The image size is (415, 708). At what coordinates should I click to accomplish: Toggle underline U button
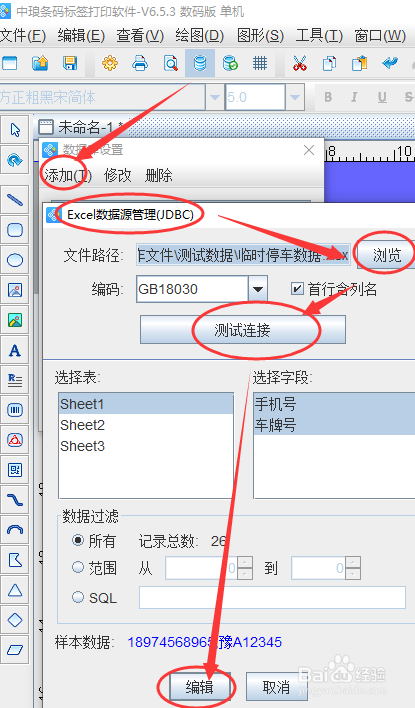tap(382, 97)
